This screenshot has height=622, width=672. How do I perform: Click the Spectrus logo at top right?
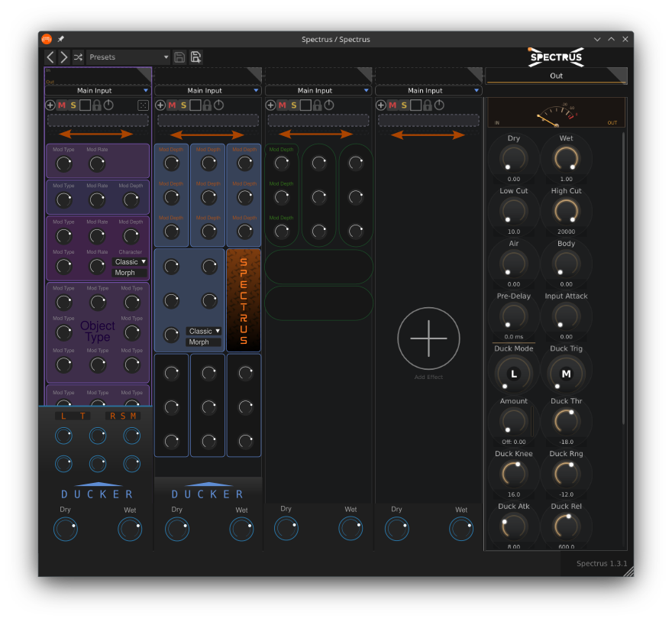pos(556,57)
